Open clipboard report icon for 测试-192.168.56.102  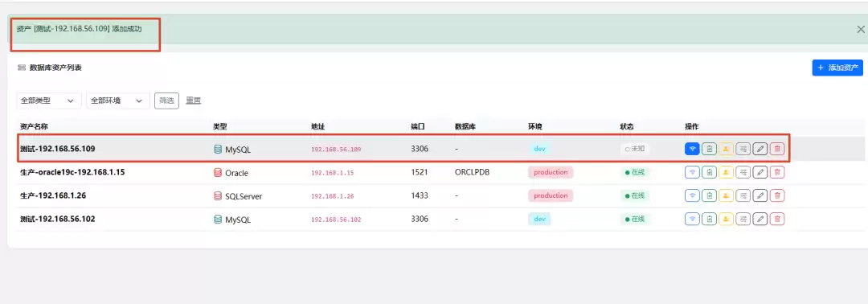coord(709,220)
